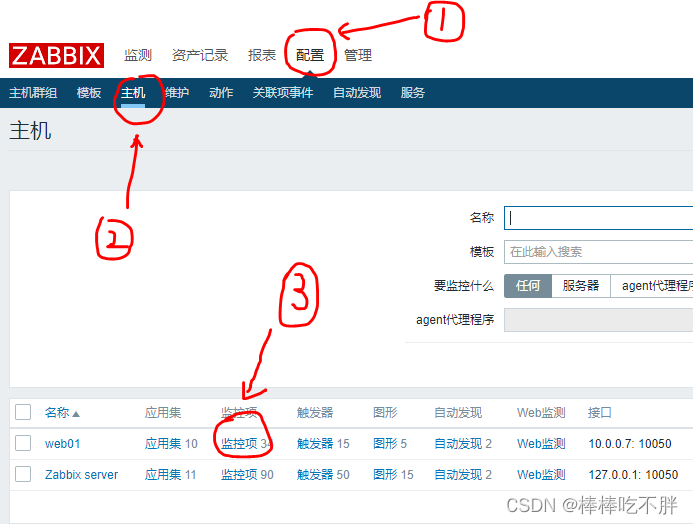Open Zabbix server 应用集 link
Image resolution: width=693 pixels, height=524 pixels.
(163, 475)
